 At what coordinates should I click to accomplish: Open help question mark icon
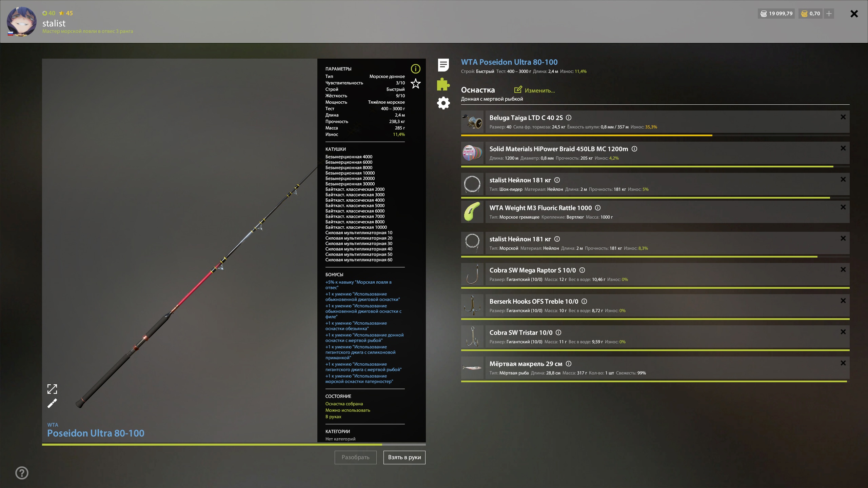pos(22,473)
